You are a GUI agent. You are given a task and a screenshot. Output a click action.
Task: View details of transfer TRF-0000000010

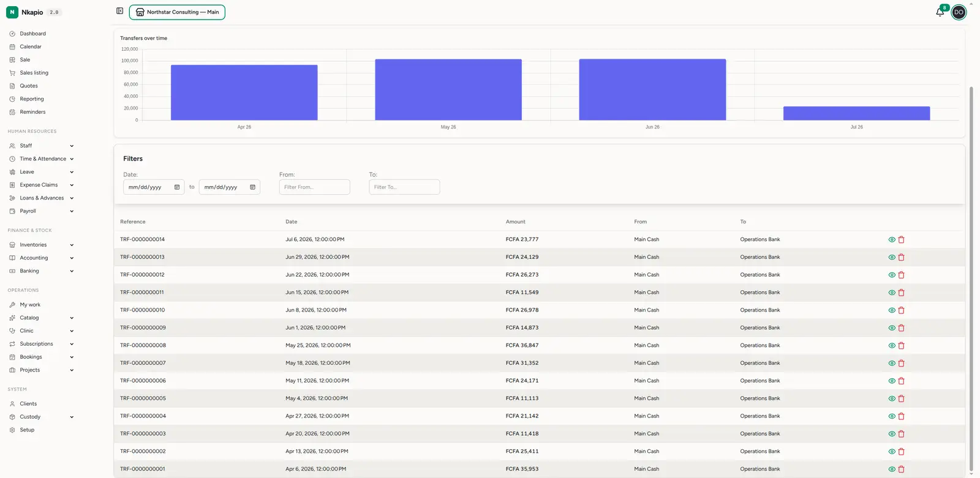click(x=892, y=310)
